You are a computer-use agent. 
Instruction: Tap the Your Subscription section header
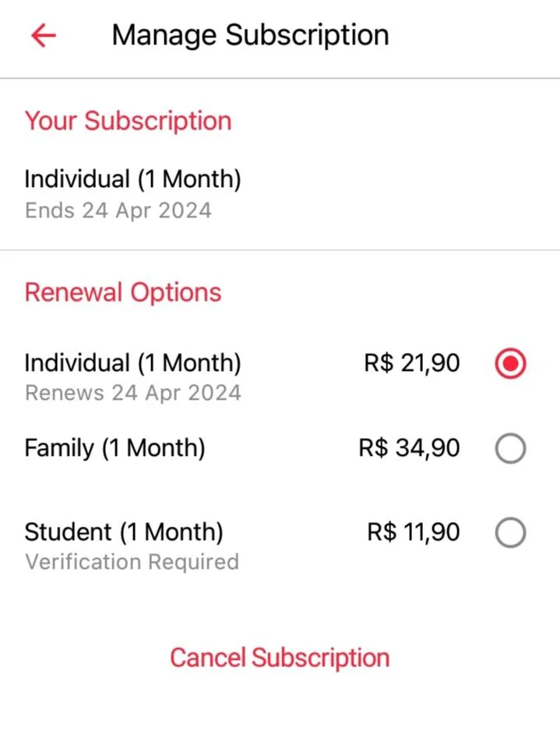click(128, 121)
